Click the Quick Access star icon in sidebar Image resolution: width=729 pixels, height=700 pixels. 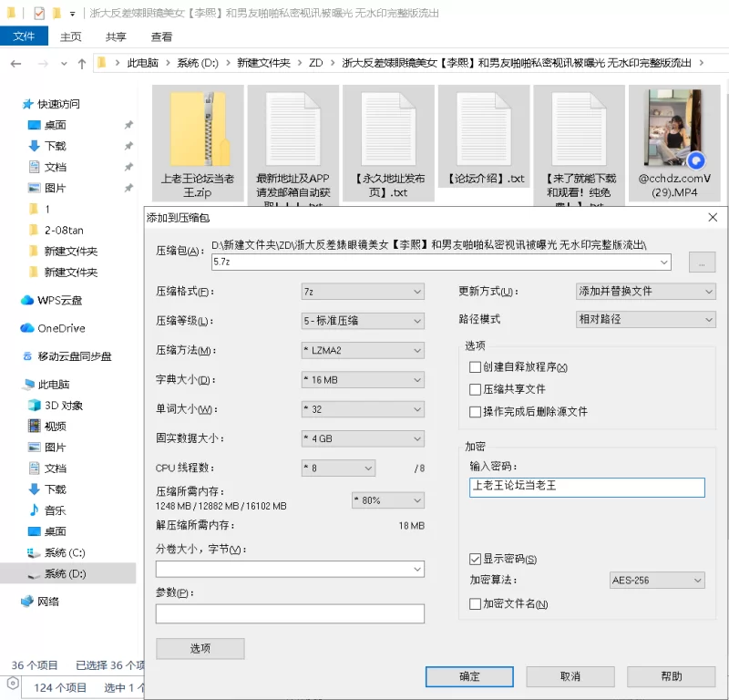pos(28,104)
